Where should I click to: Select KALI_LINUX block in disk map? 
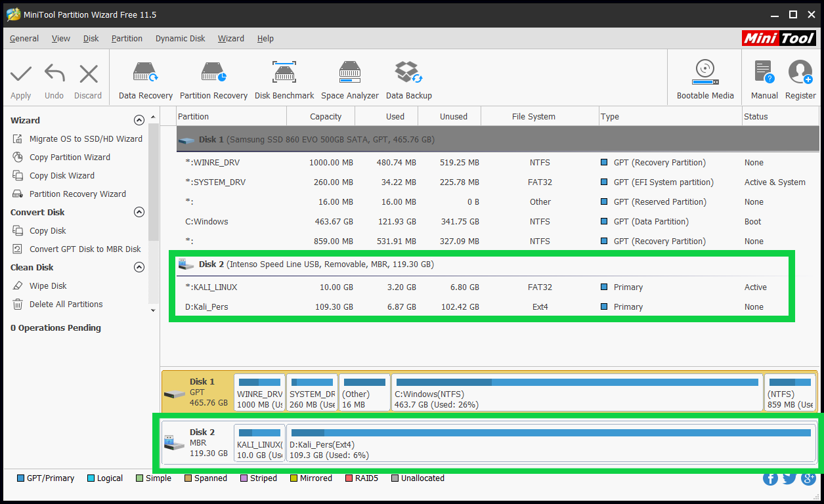pos(259,443)
